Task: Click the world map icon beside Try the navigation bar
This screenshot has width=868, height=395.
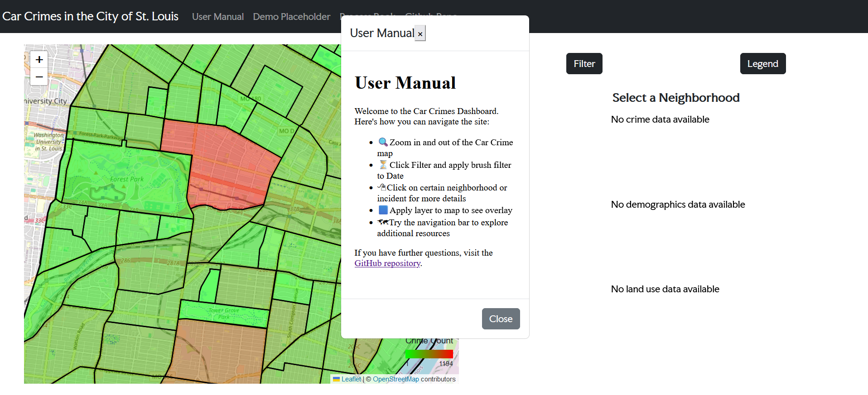Action: point(383,222)
